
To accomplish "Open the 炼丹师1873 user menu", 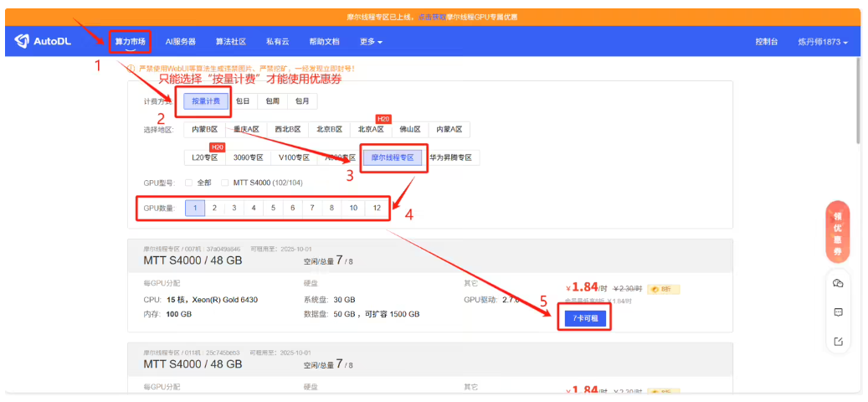I will 823,42.
